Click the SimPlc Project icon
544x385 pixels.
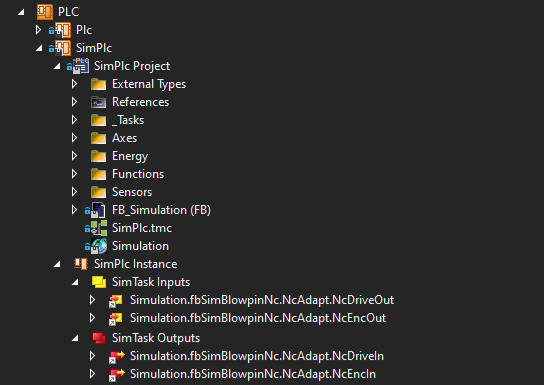pyautogui.click(x=78, y=66)
